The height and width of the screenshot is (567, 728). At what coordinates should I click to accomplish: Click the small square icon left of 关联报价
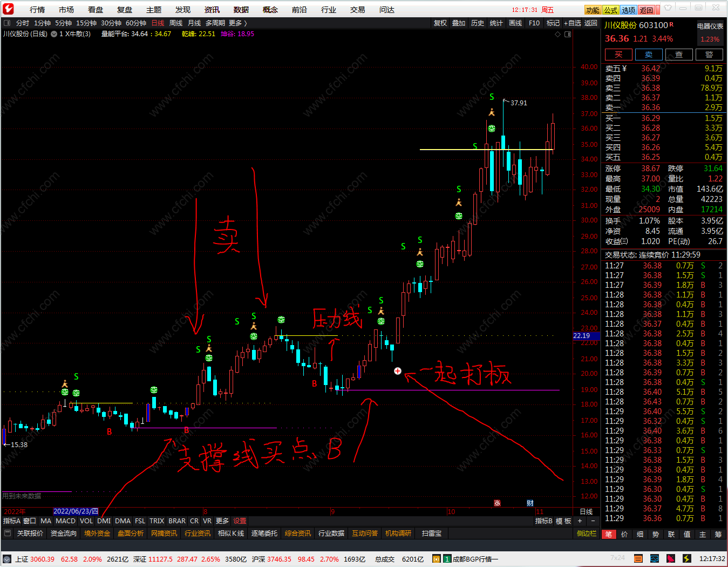click(x=7, y=534)
